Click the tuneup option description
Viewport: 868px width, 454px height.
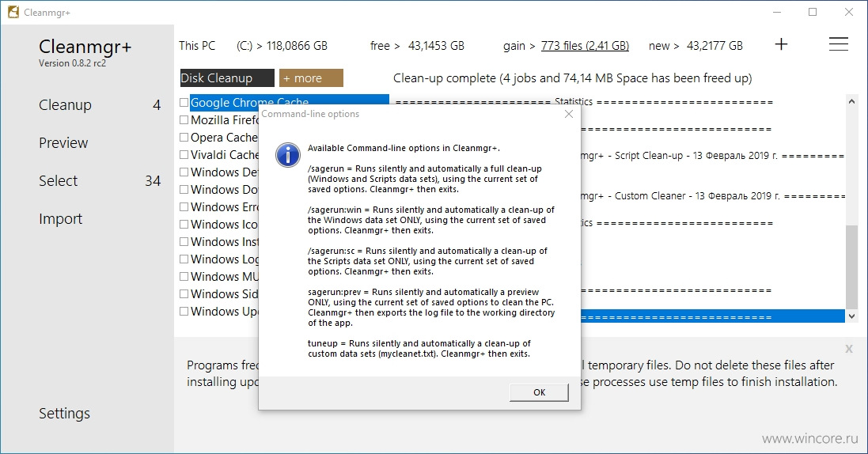tap(419, 348)
